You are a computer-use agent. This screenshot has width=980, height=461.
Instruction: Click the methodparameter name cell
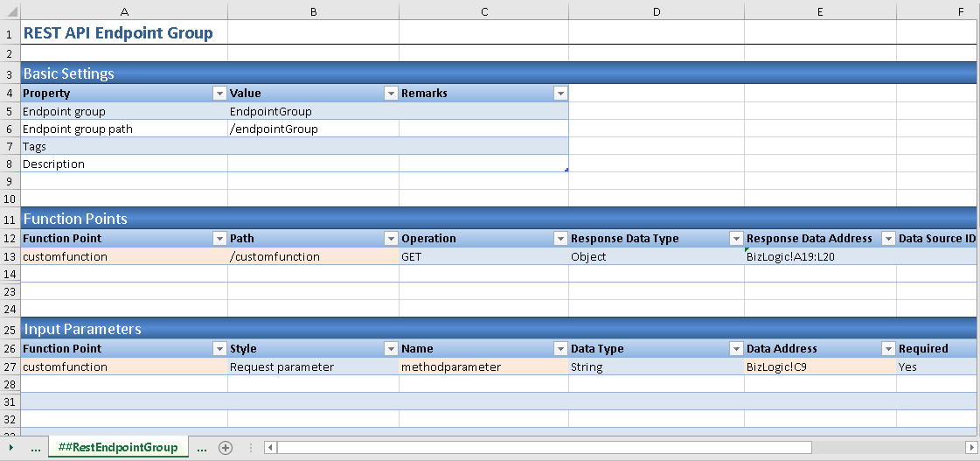click(x=483, y=367)
